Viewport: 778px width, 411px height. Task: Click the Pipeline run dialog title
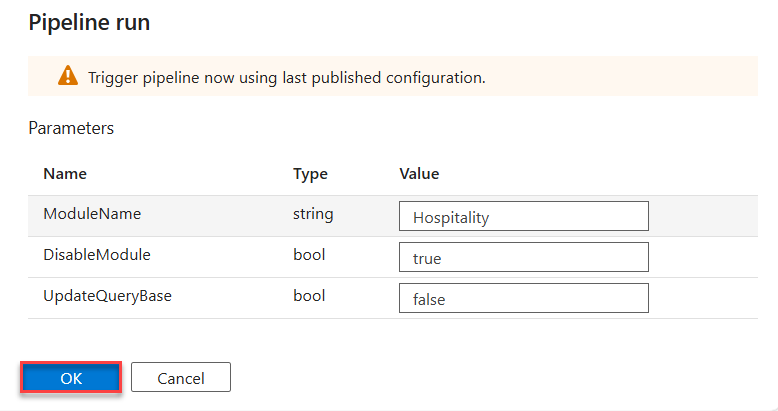pyautogui.click(x=89, y=23)
